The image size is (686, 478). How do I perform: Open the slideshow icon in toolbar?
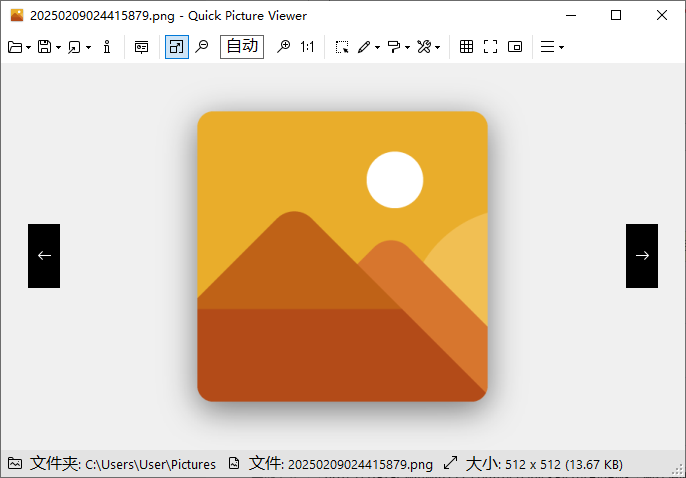coord(141,47)
